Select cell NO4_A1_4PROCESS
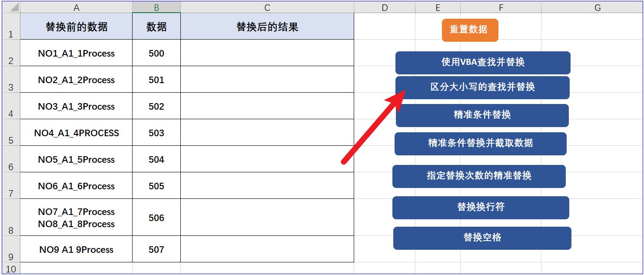Viewport: 644px width, 275px height. [76, 133]
